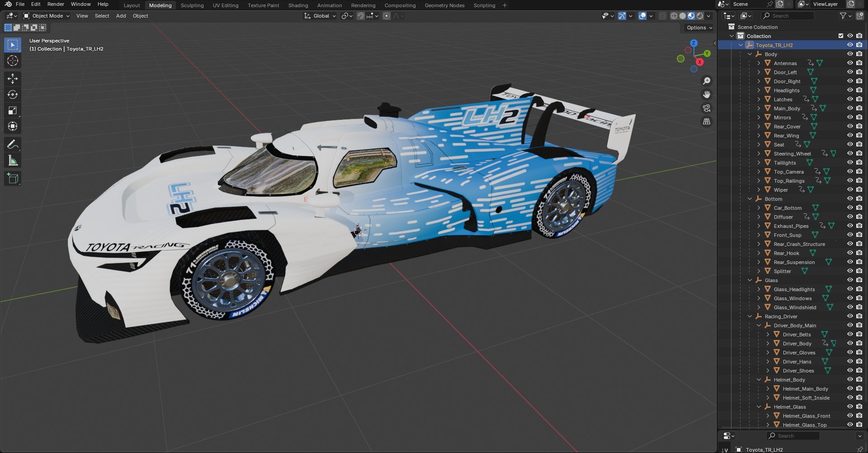Select the Annotate tool
The image size is (868, 453).
coord(13,144)
